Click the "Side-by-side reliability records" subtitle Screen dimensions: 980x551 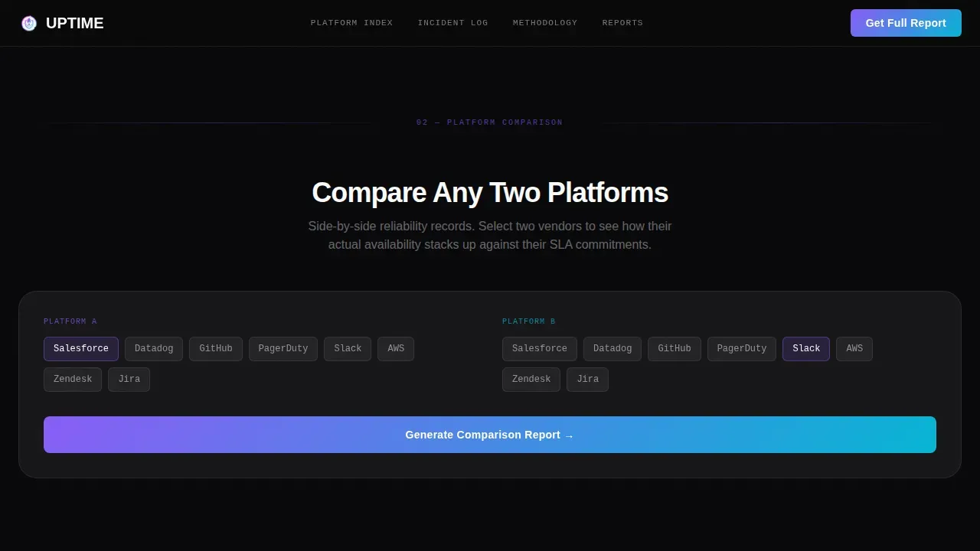(490, 236)
